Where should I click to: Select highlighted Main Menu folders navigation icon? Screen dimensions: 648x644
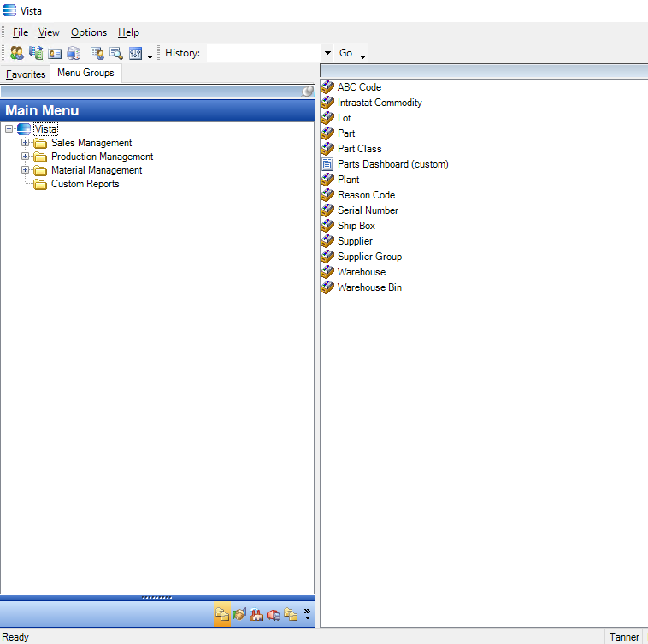coord(222,615)
